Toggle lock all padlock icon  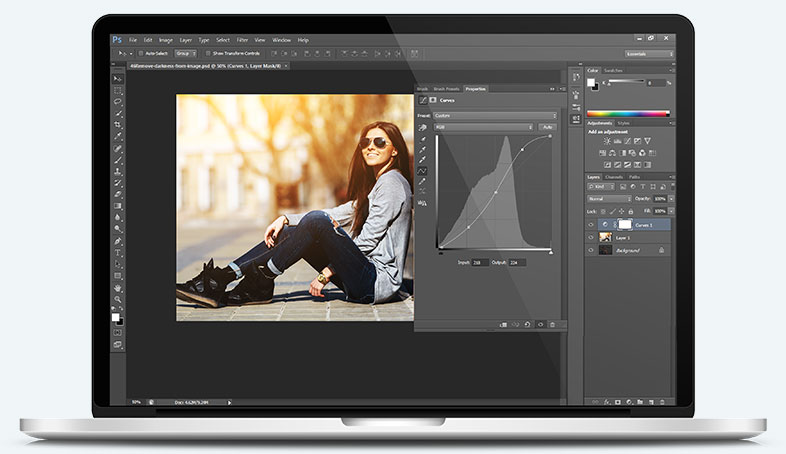pyautogui.click(x=631, y=211)
